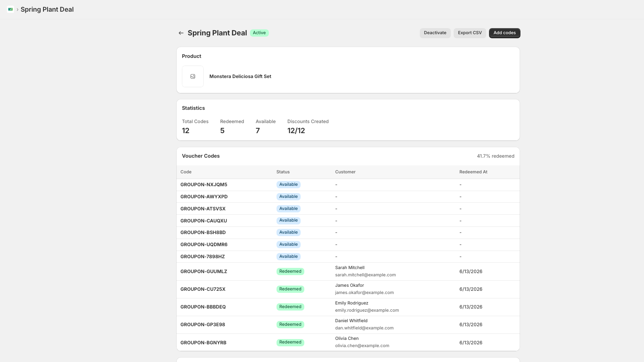The height and width of the screenshot is (362, 644).
Task: Click email james.okafor@example.com
Action: [364, 293]
